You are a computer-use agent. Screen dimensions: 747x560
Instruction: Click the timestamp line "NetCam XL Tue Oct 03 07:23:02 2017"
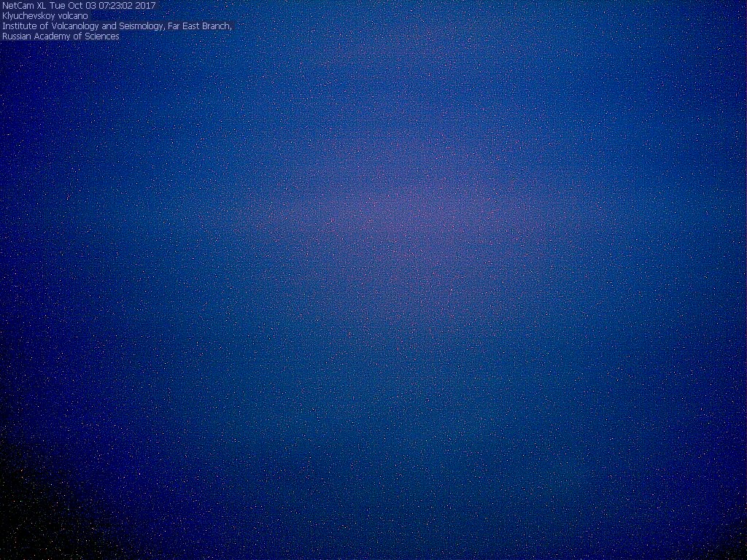click(79, 6)
